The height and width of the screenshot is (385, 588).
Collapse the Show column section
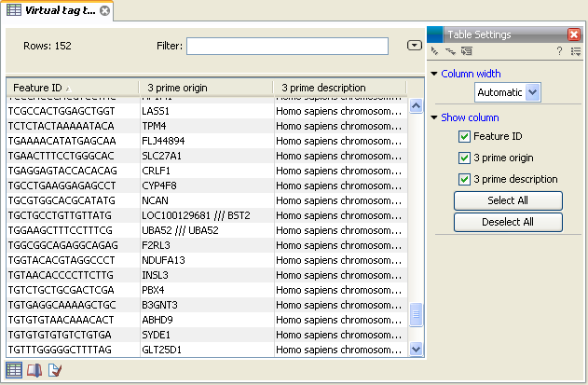[x=434, y=117]
